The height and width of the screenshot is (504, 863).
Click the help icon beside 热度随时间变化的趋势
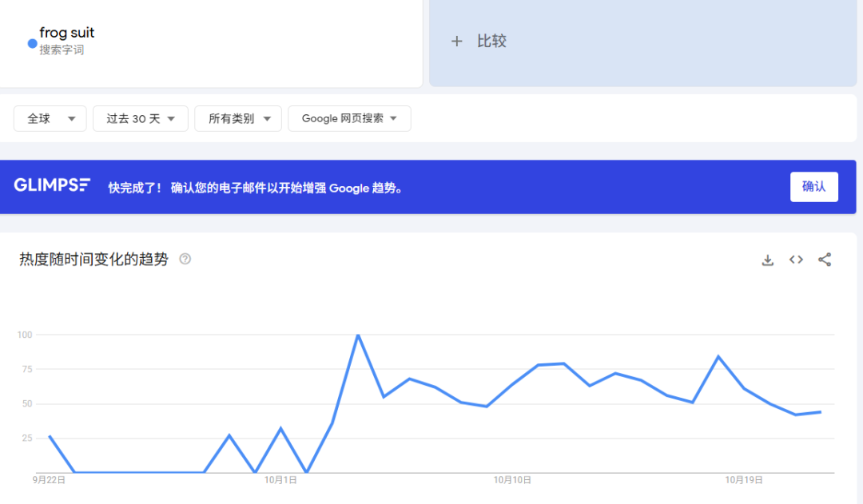click(x=185, y=260)
